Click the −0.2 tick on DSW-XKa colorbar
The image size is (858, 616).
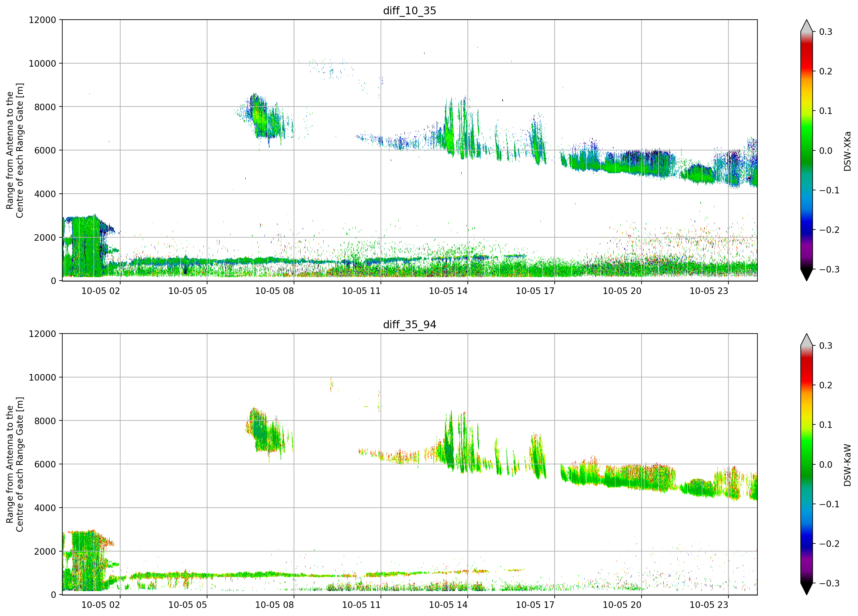829,230
